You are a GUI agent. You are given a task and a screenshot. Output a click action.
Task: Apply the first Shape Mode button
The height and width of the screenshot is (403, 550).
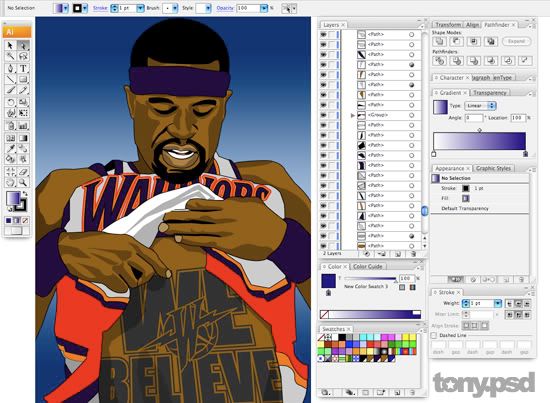(x=439, y=41)
